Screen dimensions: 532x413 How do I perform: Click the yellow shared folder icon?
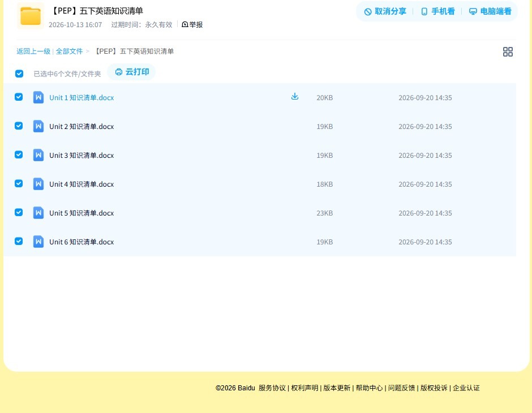click(31, 16)
